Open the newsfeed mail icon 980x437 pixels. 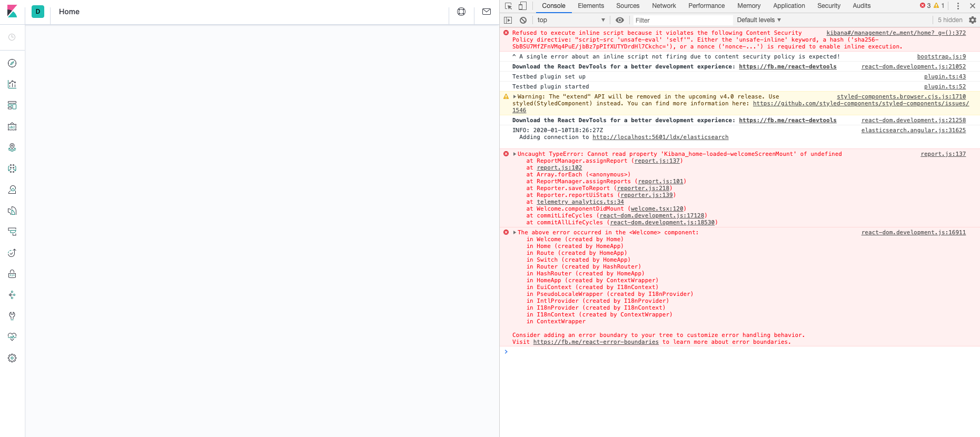(487, 12)
